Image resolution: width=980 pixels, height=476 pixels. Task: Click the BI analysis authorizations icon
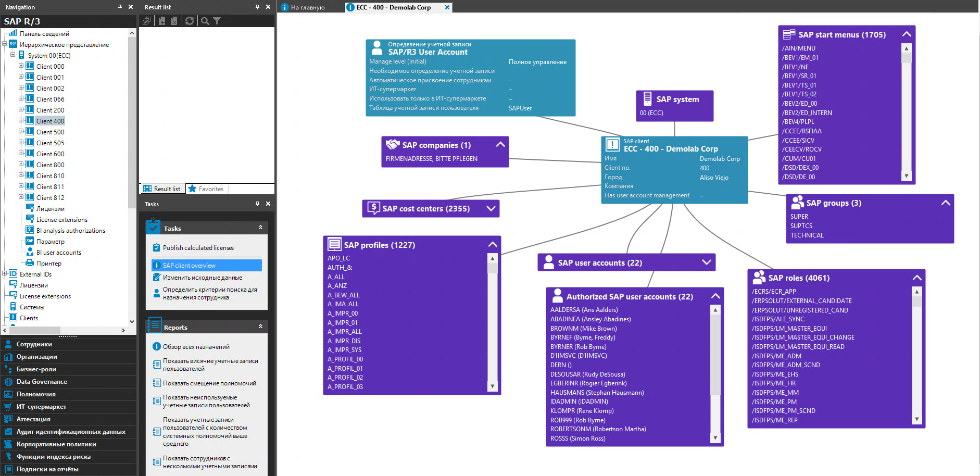pos(30,230)
